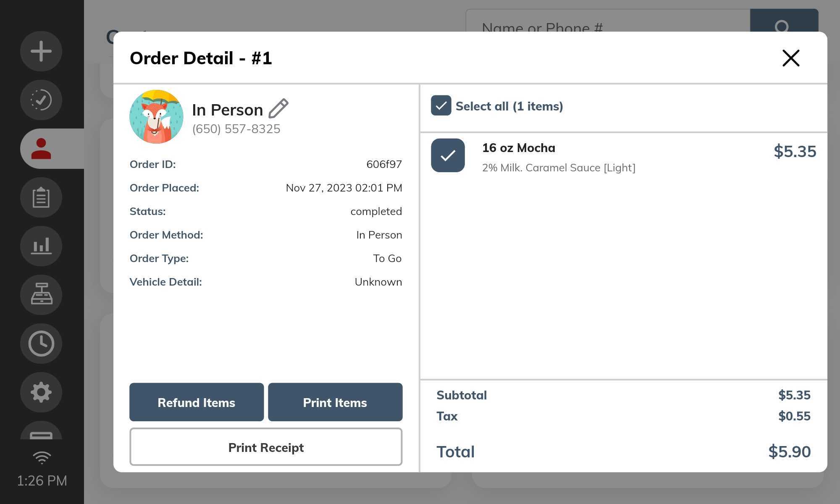
Task: Click the pencil edit icon beside In Person
Action: pyautogui.click(x=278, y=109)
